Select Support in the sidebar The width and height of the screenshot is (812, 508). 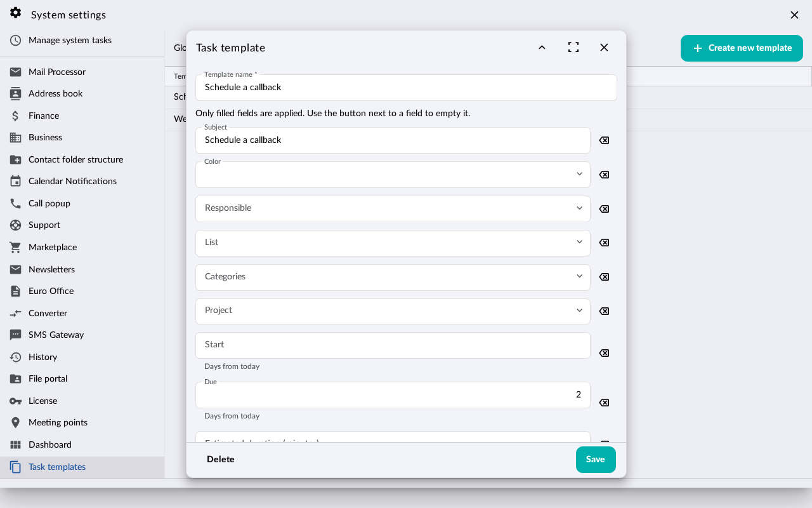click(x=82, y=225)
